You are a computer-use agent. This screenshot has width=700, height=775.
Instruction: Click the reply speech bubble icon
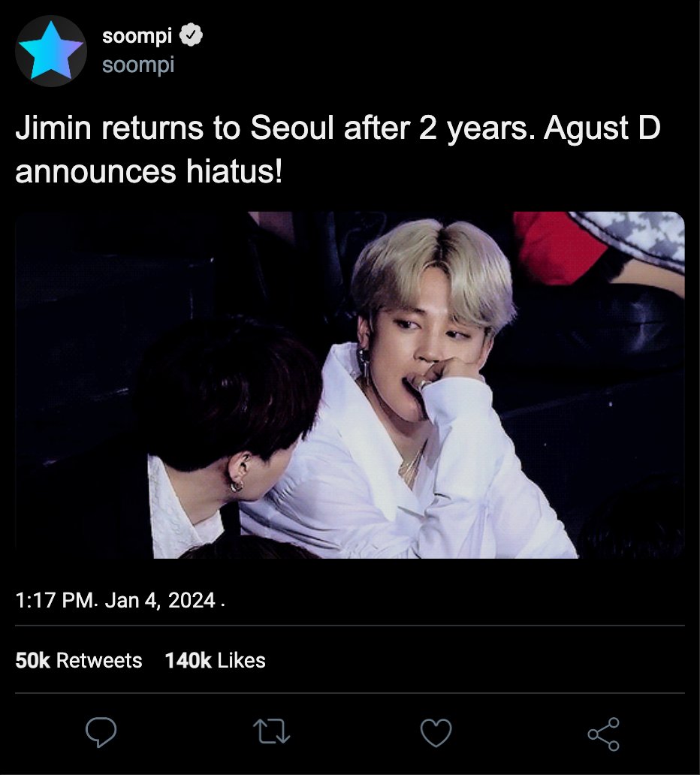(x=101, y=731)
